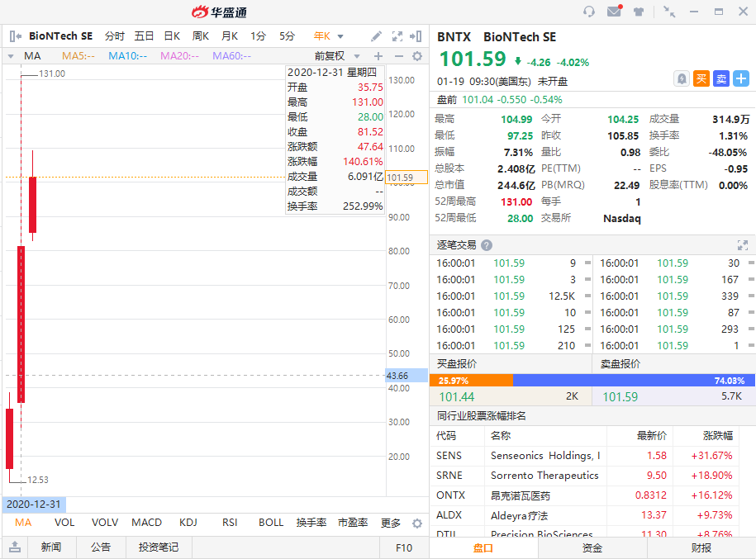Switch to the 资金 tab
756x559 pixels.
tap(592, 547)
